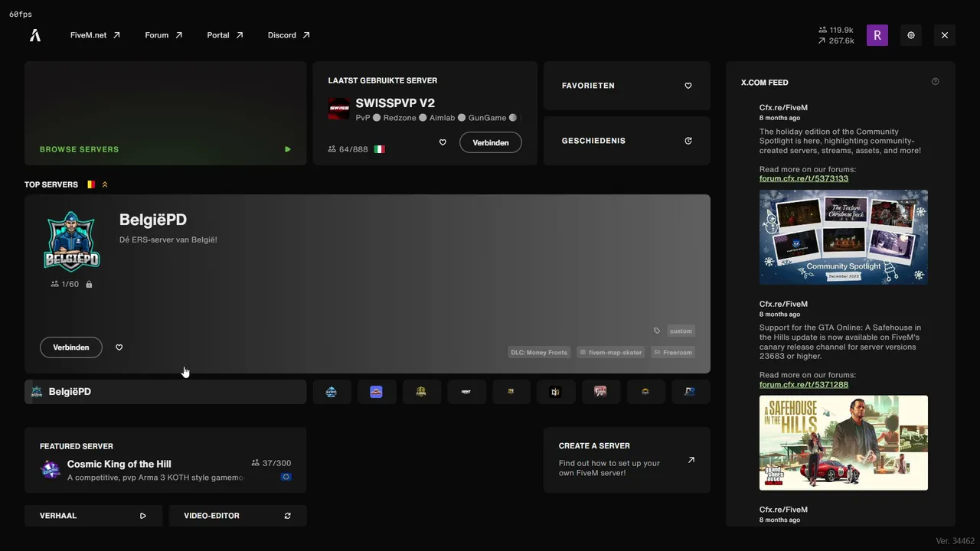Click the custom tag
The width and height of the screenshot is (980, 551).
(x=681, y=331)
